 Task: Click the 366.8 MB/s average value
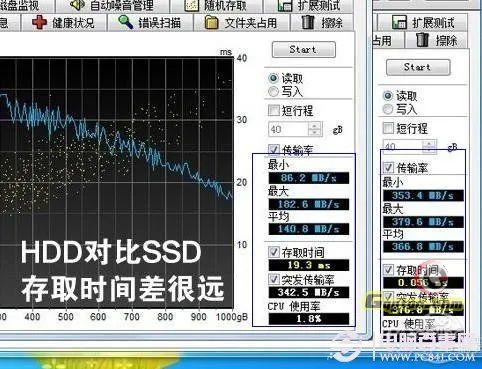click(x=423, y=247)
